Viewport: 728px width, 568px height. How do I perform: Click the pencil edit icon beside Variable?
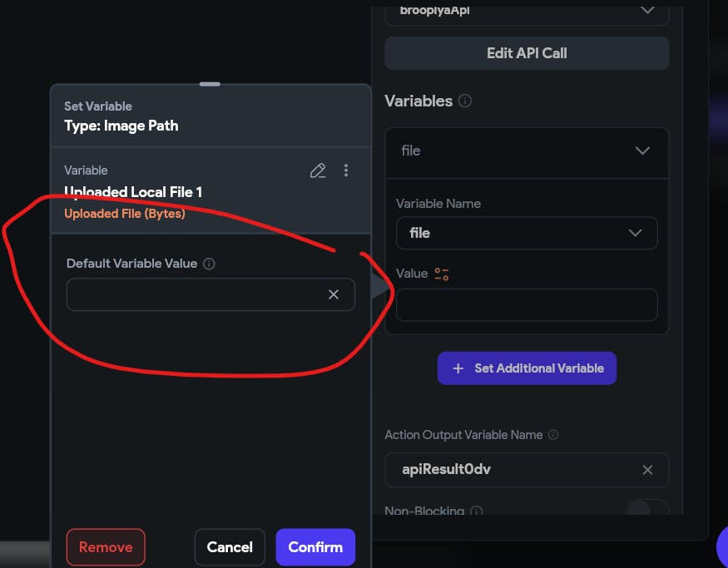coord(317,170)
